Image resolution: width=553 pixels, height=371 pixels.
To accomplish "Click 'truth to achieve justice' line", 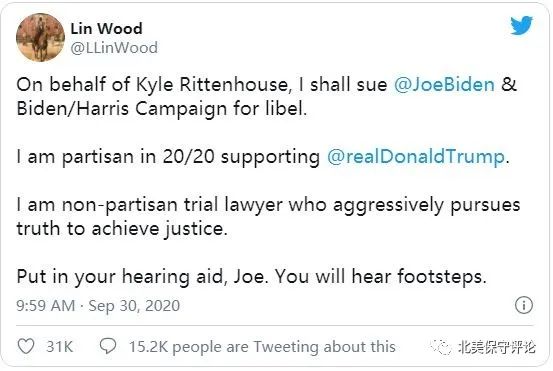I will pyautogui.click(x=122, y=229).
